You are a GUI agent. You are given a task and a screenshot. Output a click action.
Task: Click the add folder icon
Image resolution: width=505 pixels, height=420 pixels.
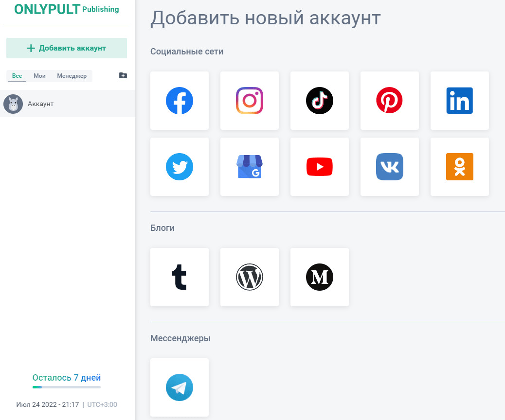(123, 76)
